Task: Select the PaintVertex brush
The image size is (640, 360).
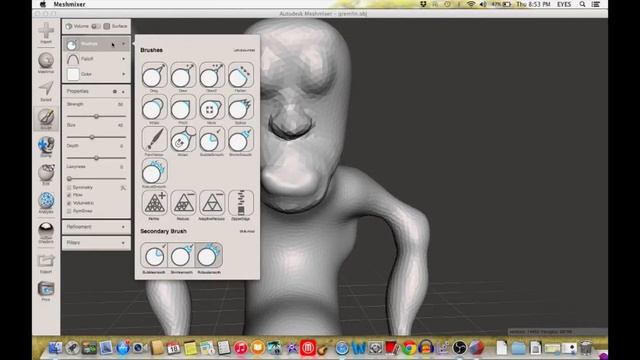Action: pos(154,139)
